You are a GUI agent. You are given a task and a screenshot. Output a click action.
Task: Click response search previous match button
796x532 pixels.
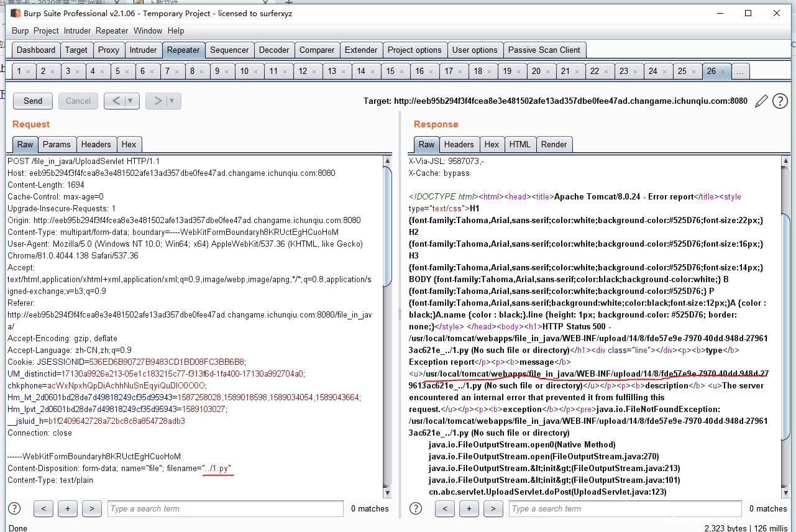coord(444,508)
